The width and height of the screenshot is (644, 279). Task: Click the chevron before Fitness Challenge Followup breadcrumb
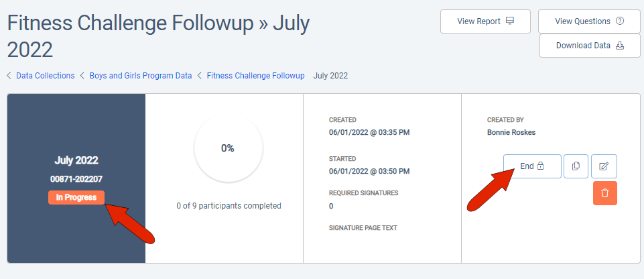(x=200, y=76)
